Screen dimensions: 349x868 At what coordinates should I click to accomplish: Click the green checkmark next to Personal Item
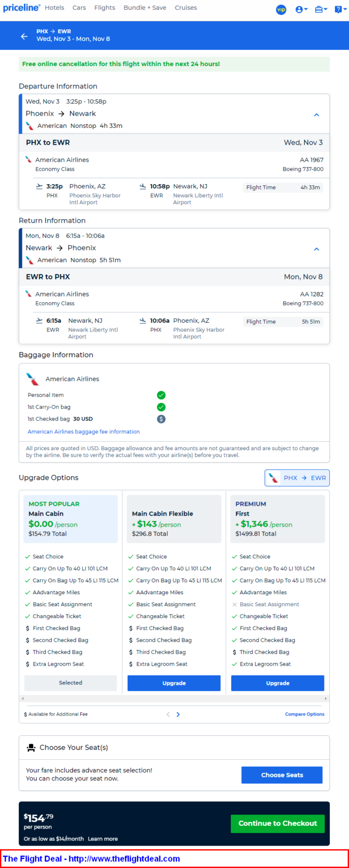(x=161, y=395)
